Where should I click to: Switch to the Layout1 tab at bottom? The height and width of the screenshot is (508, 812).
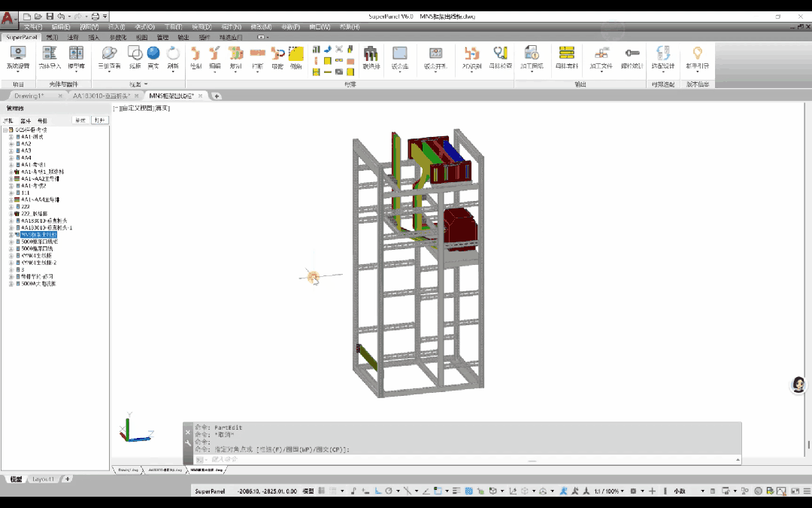click(44, 479)
